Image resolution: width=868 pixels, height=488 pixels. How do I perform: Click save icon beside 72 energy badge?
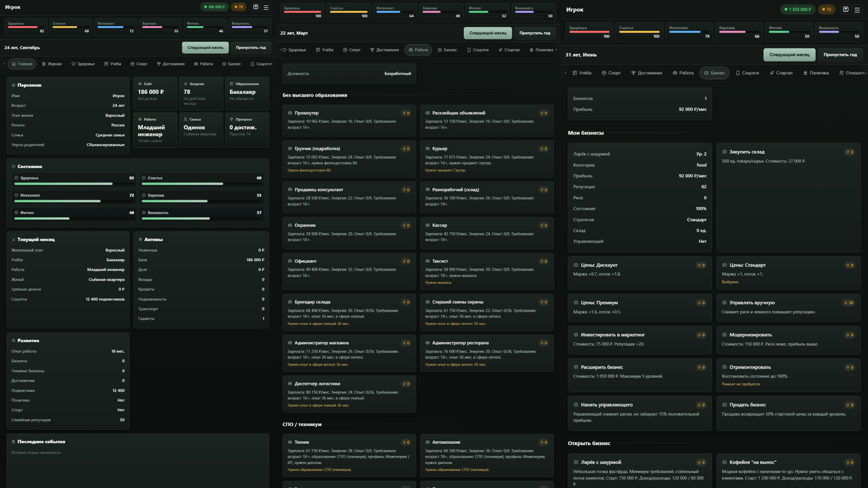(x=846, y=9)
